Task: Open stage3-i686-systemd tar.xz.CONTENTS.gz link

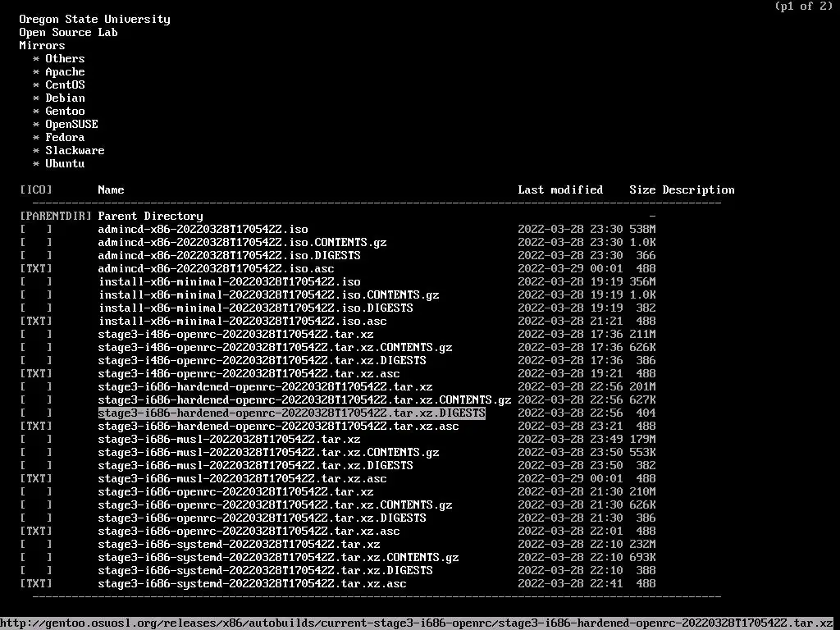Action: pyautogui.click(x=279, y=557)
